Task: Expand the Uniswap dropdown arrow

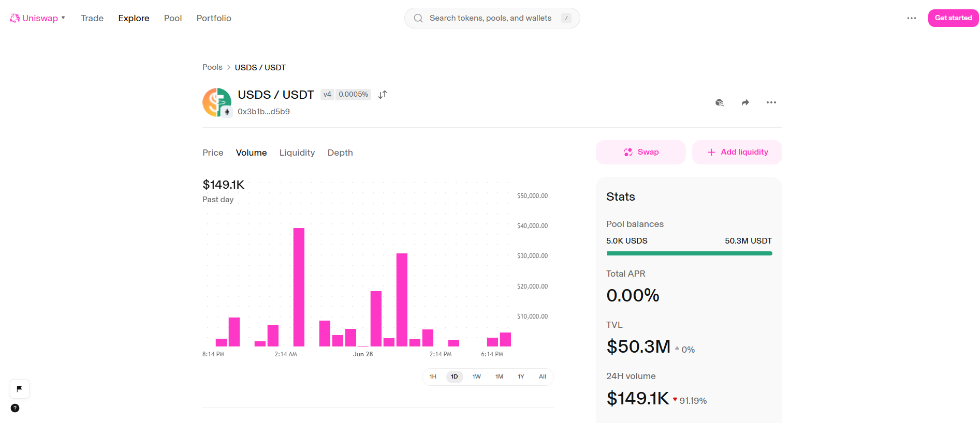Action: point(63,18)
